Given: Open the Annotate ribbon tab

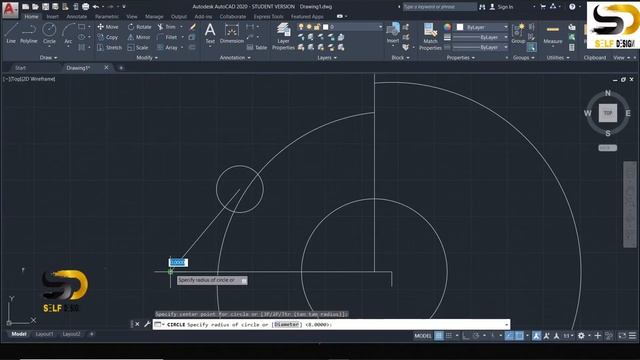Looking at the screenshot, I should click(x=77, y=17).
